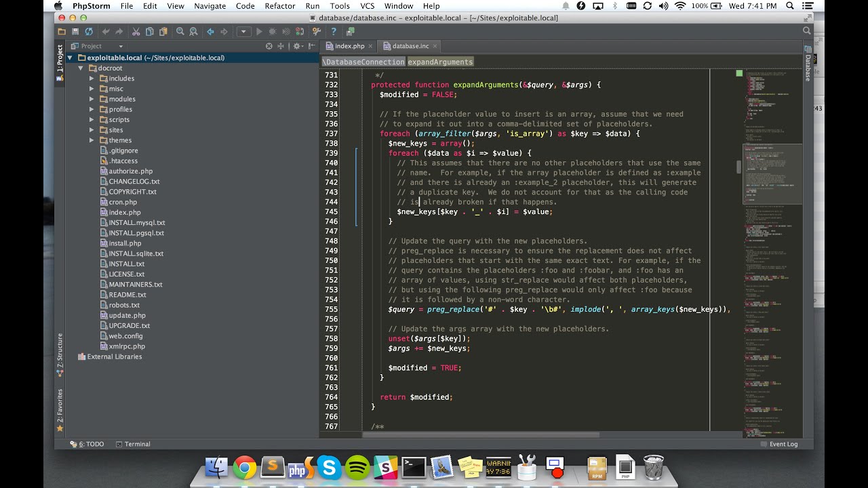Collapse the exploitable.local project root
Screen dimensions: 868x488
tap(71, 58)
